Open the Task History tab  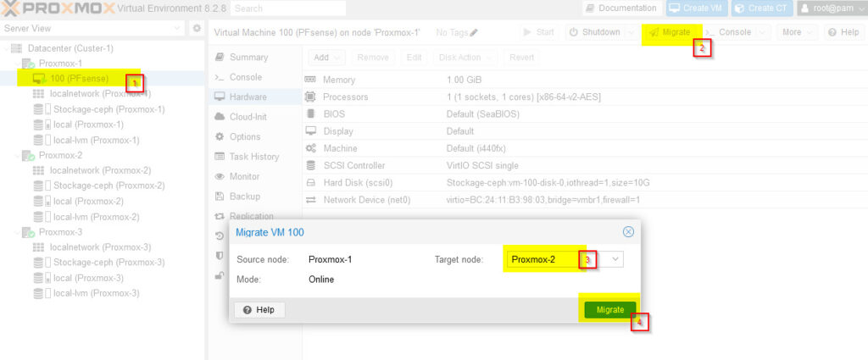254,157
